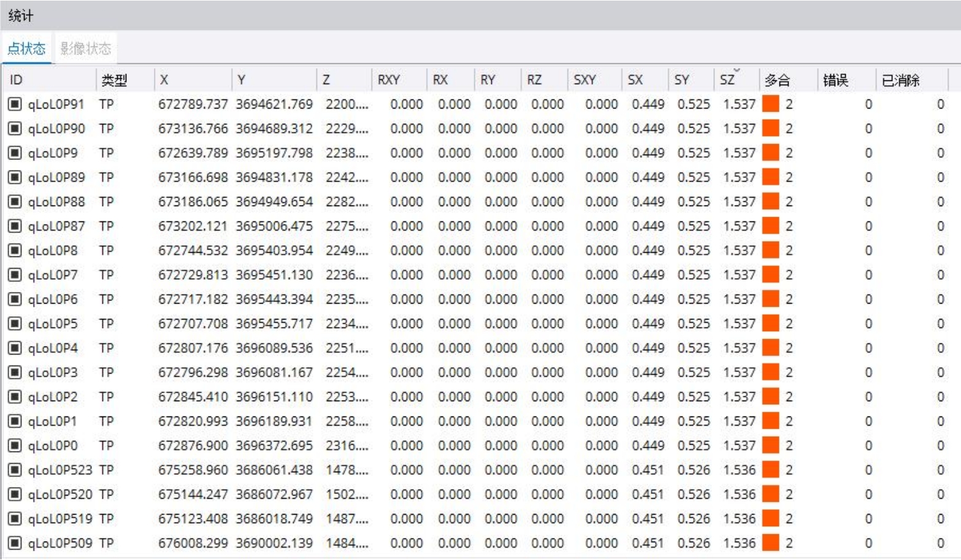Click the 已消除 column header
This screenshot has height=560, width=961.
[x=900, y=80]
